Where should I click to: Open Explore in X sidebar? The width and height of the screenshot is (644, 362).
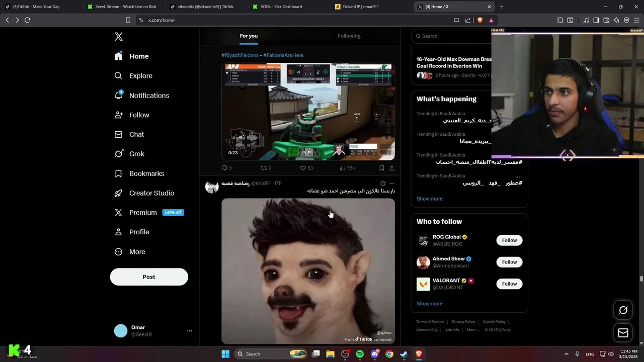point(133,76)
